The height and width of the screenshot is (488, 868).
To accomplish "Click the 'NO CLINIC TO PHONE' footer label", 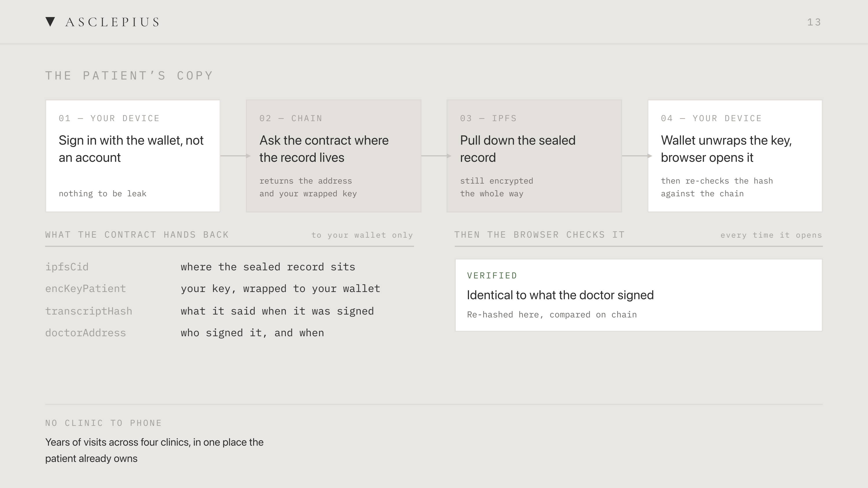I will [x=104, y=423].
